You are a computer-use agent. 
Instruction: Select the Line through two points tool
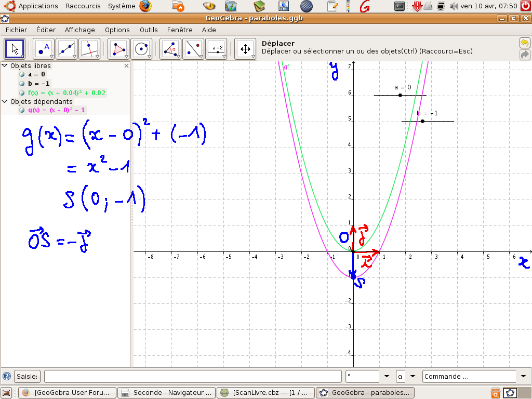point(66,49)
